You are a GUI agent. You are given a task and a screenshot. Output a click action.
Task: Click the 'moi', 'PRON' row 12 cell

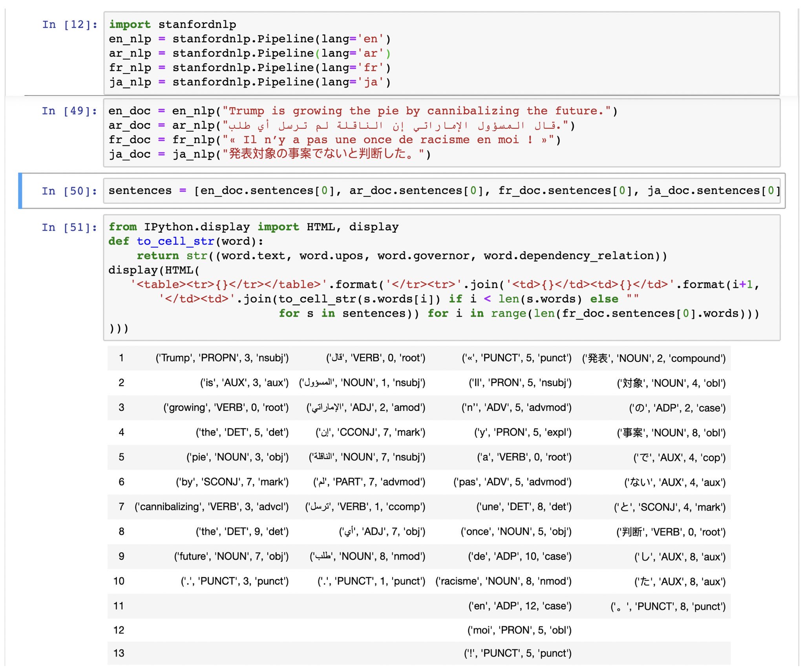[519, 630]
